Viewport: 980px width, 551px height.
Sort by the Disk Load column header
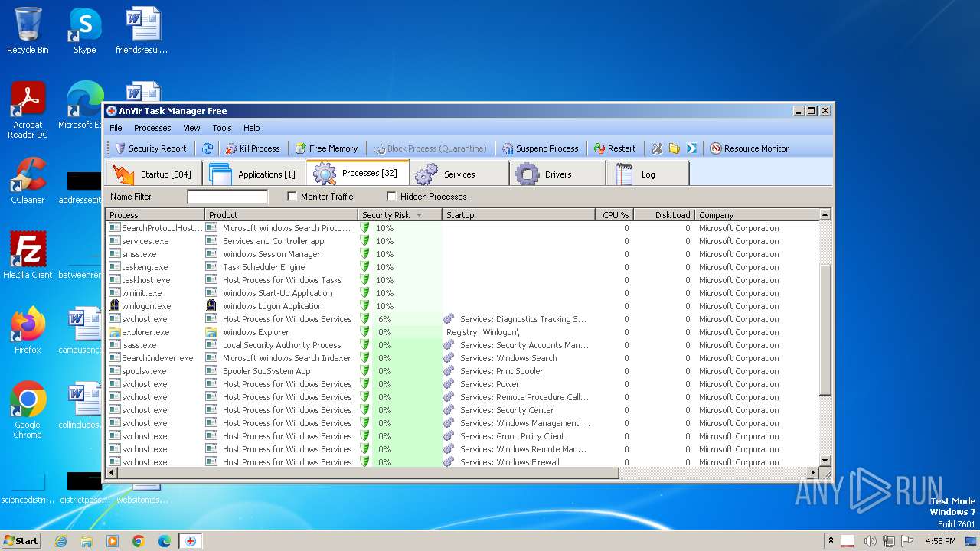664,215
